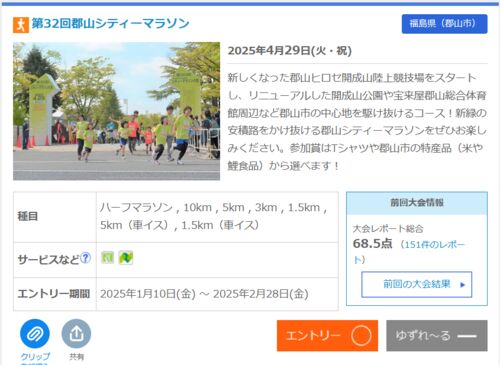Viewport: 500px width, 365px height.
Task: Click the first light-green service icon
Action: click(107, 258)
